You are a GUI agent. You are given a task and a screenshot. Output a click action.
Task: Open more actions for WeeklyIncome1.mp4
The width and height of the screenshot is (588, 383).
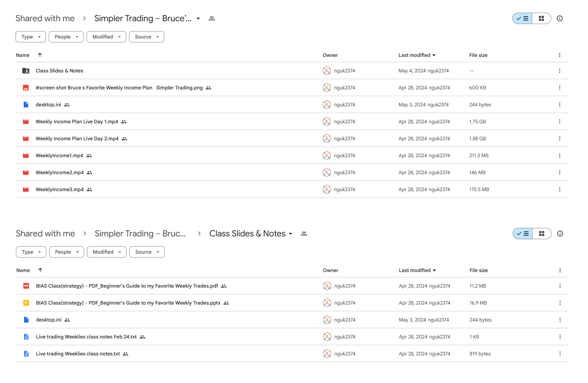pyautogui.click(x=559, y=155)
